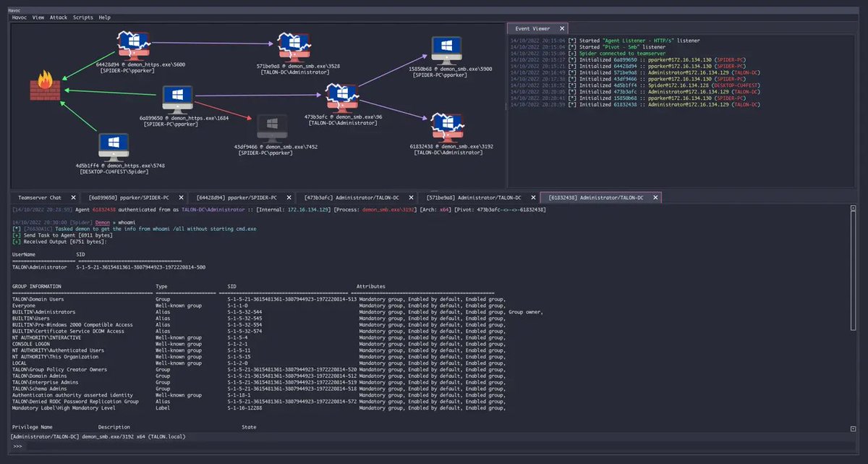Select the 43df9466 demon_smb node icon
The height and width of the screenshot is (464, 868).
[272, 127]
